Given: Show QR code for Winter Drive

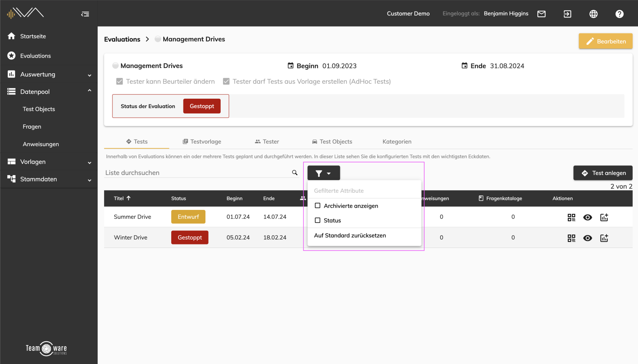Looking at the screenshot, I should (x=572, y=238).
